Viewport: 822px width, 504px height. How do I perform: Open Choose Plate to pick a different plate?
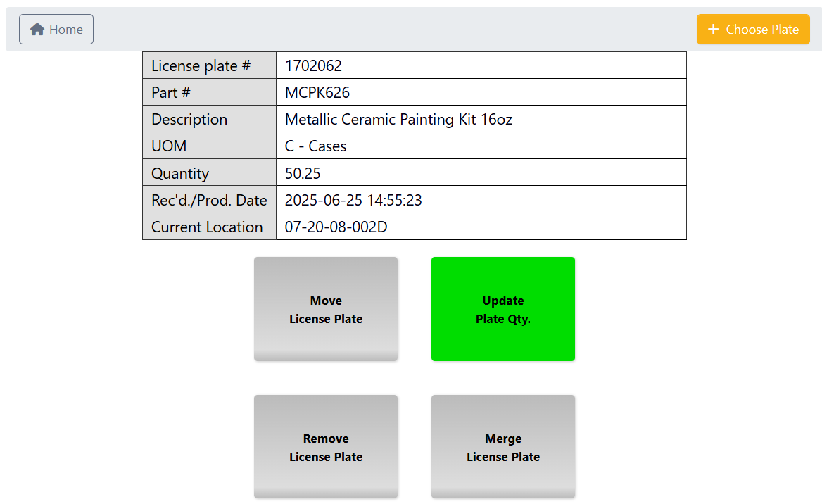coord(753,29)
